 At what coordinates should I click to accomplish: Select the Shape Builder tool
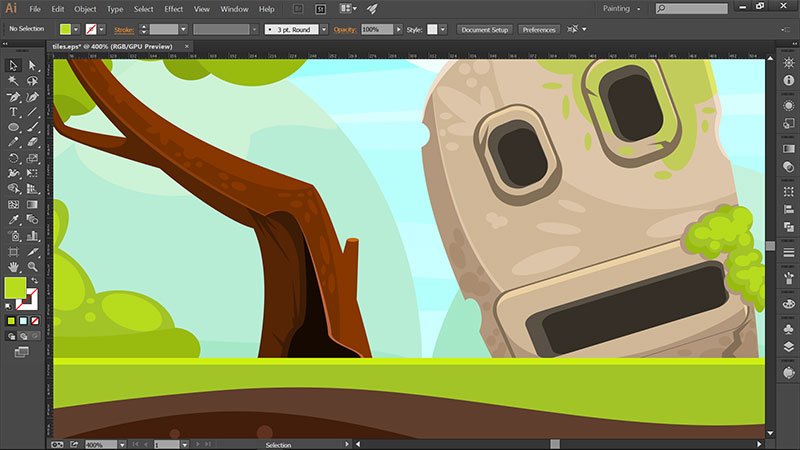point(13,189)
